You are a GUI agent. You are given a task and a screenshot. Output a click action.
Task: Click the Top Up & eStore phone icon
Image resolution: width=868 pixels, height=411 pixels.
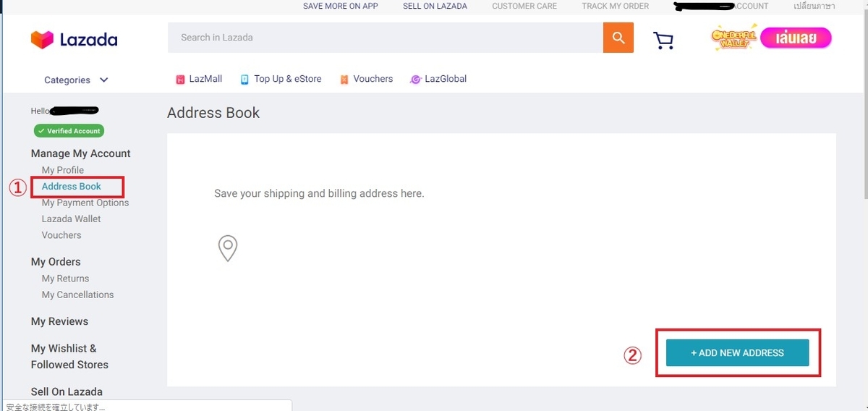point(244,80)
